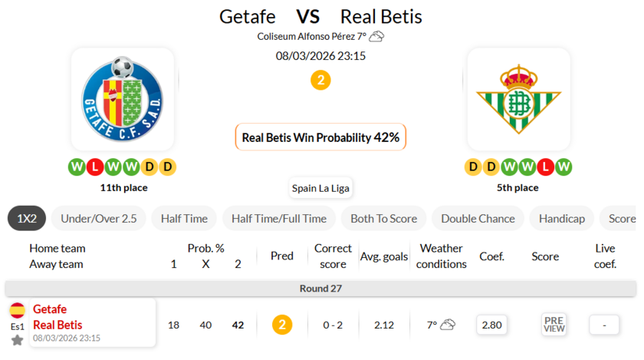Image resolution: width=644 pixels, height=360 pixels.
Task: Switch to Both To Score tab
Action: click(x=383, y=219)
